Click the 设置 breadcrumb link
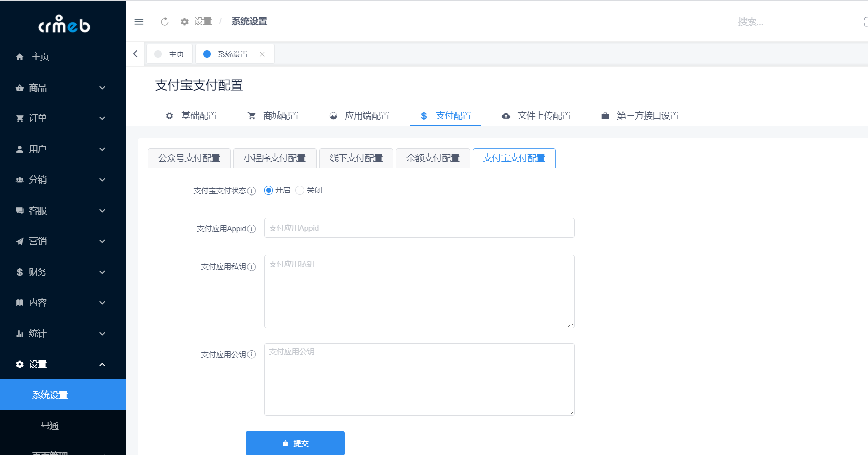This screenshot has height=455, width=868. click(203, 22)
